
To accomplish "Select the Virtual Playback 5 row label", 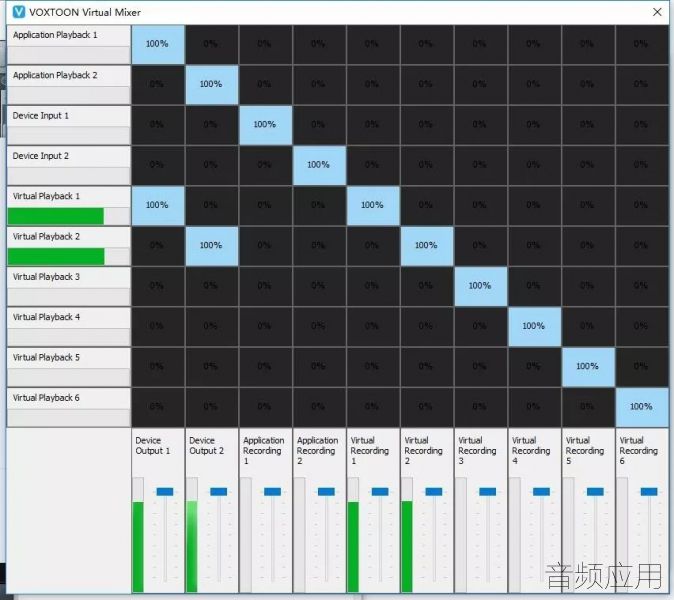I will click(x=46, y=358).
